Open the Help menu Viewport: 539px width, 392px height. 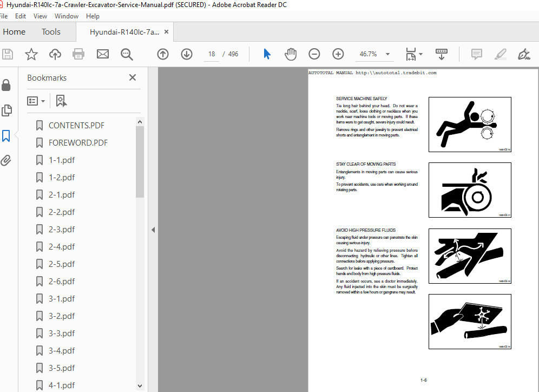(93, 16)
